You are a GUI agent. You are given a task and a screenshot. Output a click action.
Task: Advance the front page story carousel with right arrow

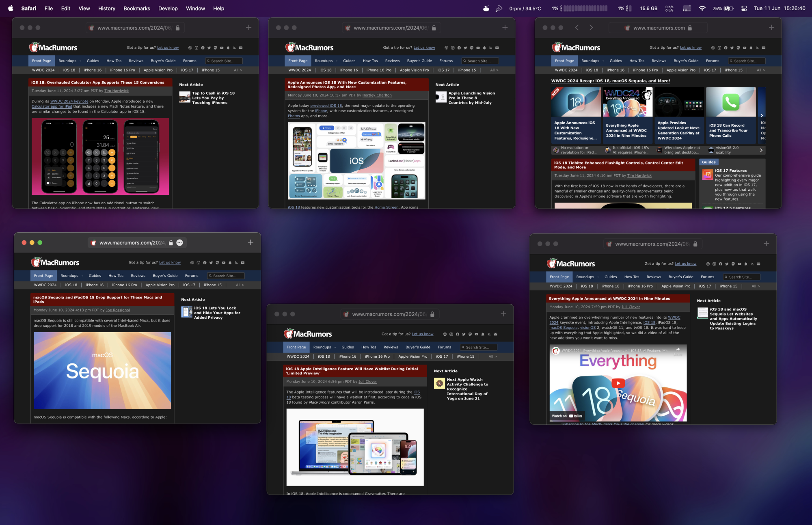click(x=762, y=115)
